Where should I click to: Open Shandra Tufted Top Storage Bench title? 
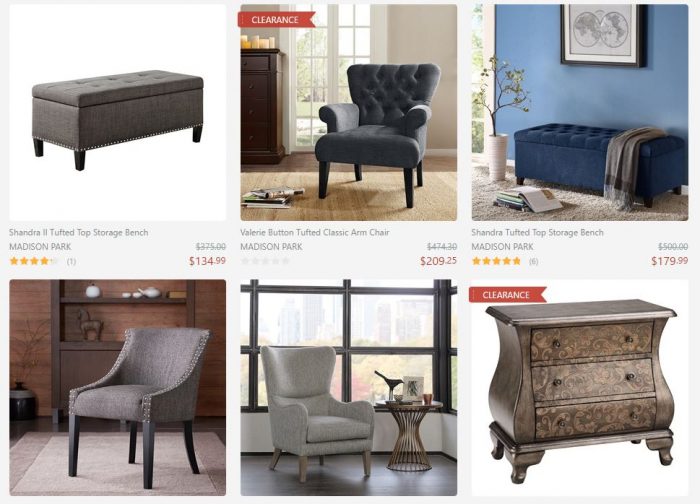click(538, 233)
